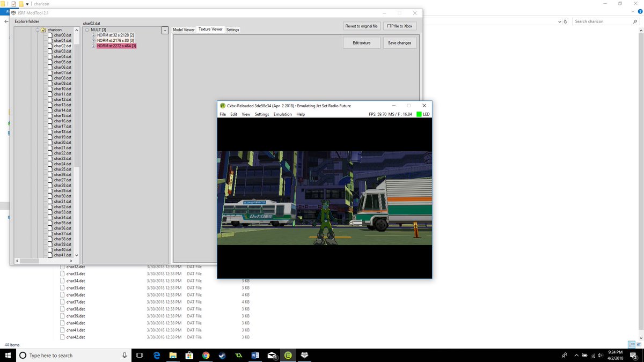Select char42.dat in the Explorer file list
The width and height of the screenshot is (644, 362).
(x=76, y=337)
